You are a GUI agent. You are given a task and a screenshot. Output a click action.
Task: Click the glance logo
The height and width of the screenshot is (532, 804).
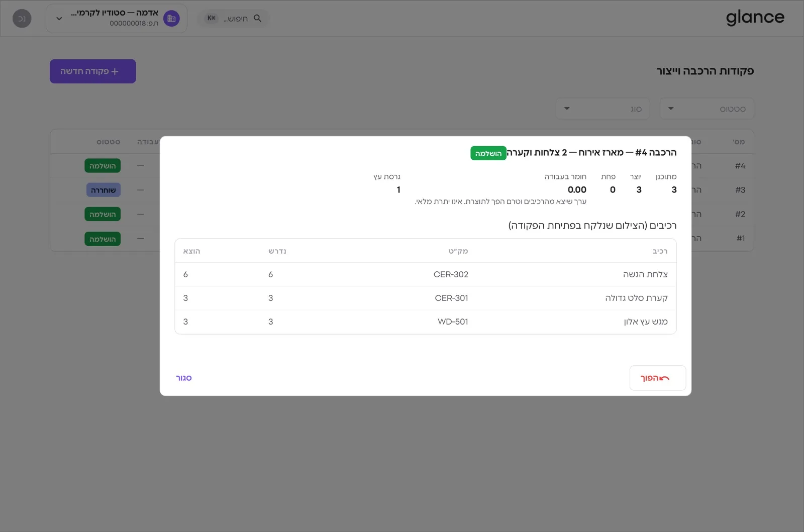pos(755,18)
